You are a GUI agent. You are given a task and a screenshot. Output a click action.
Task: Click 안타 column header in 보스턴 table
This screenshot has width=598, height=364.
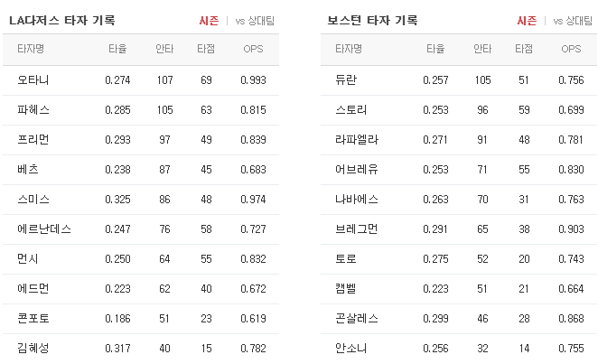[x=482, y=49]
